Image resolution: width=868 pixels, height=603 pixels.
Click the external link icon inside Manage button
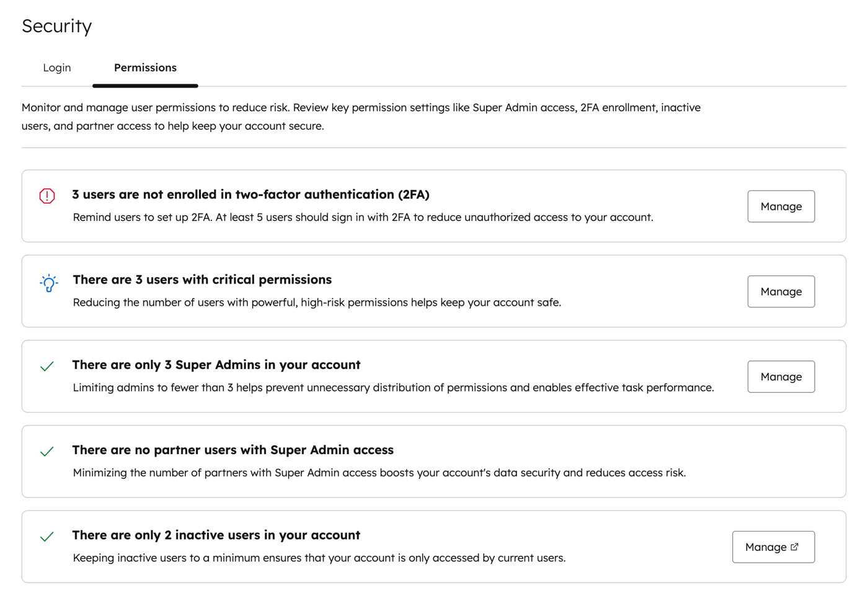[x=795, y=547]
